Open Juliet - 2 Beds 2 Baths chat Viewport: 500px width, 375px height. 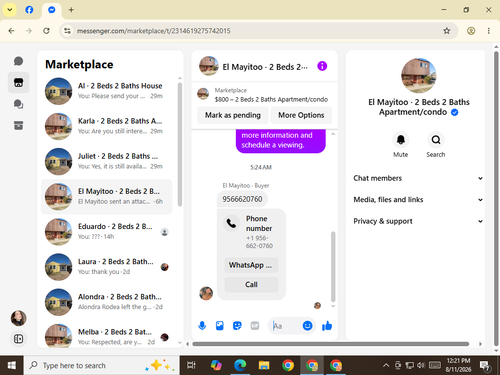(x=107, y=161)
